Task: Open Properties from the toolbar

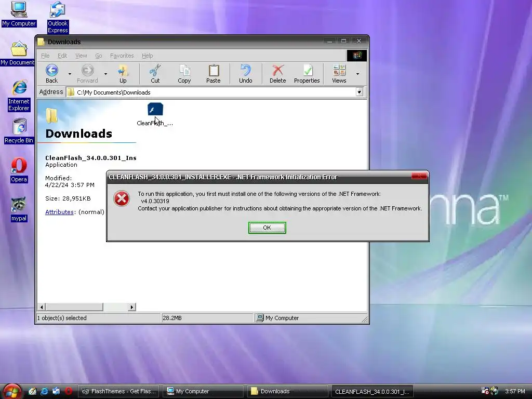Action: coord(307,74)
